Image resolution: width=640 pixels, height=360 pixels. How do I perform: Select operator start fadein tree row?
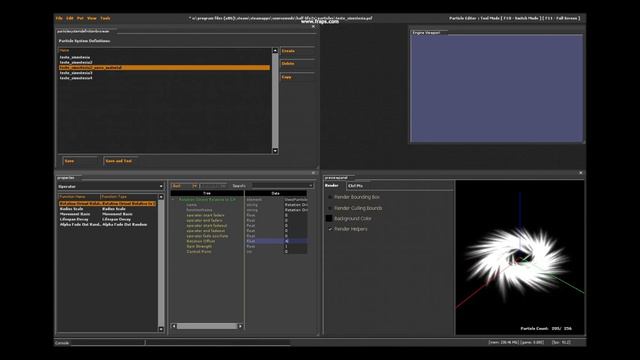point(205,215)
